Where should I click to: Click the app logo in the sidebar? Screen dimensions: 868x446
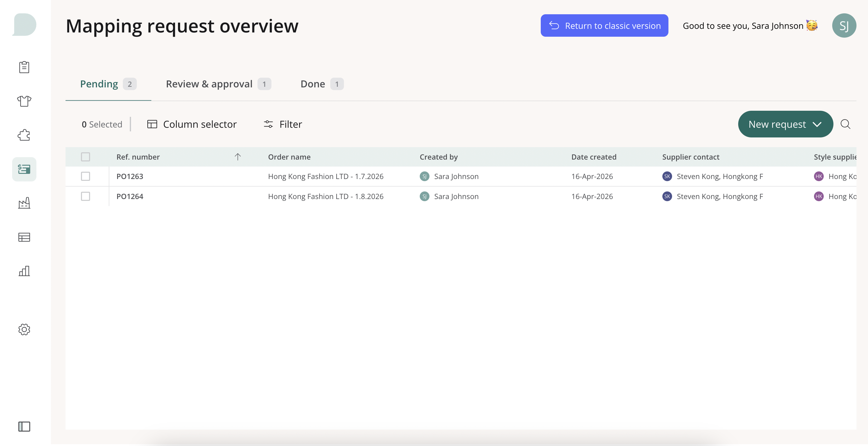[x=24, y=25]
